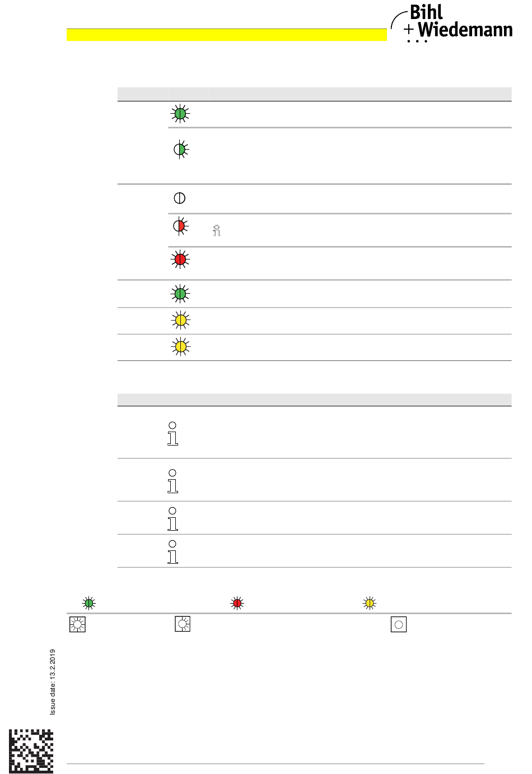Click the half-green flashing LED symbol
Viewport: 532px width, 774px height.
click(180, 149)
